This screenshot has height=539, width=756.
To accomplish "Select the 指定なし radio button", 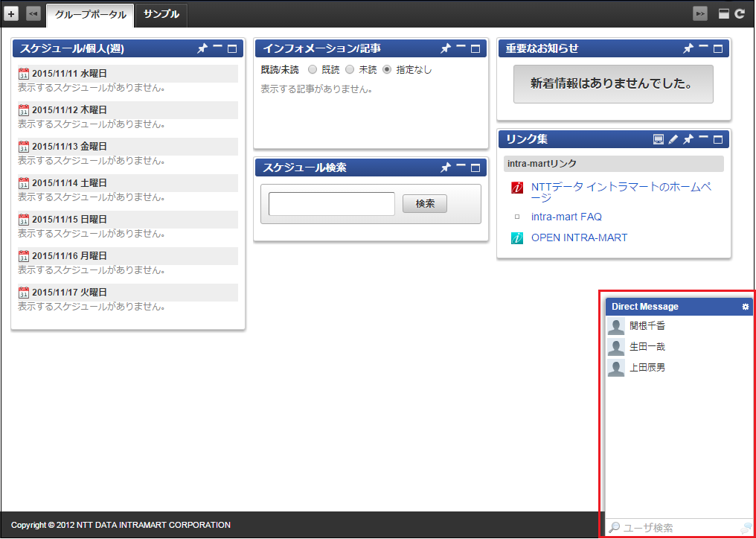I will tap(387, 69).
